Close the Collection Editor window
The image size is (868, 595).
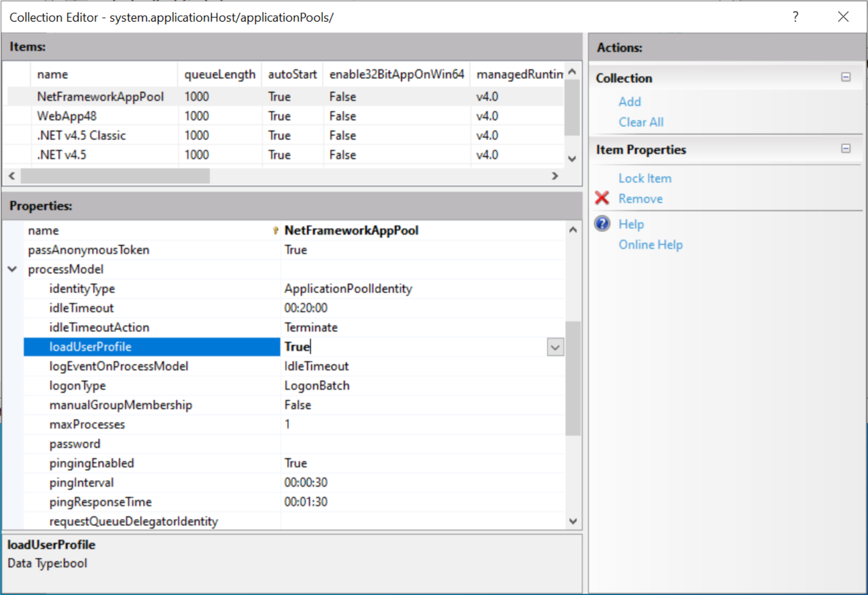coord(843,17)
